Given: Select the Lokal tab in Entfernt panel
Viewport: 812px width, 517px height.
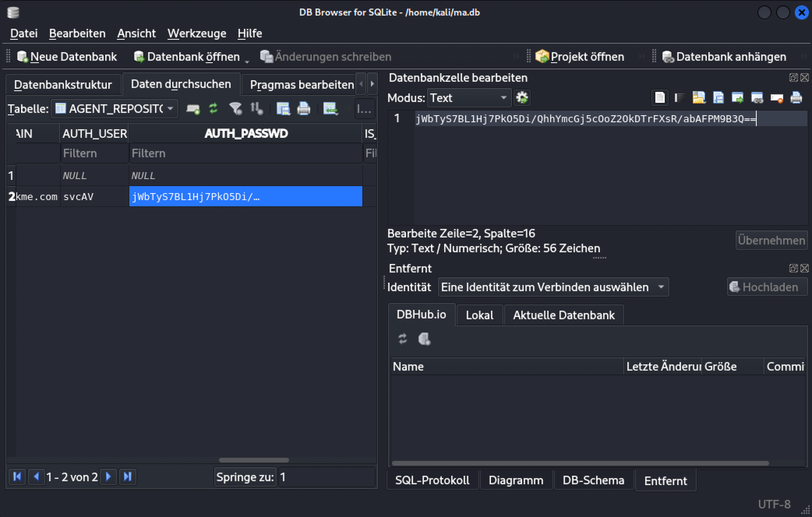Looking at the screenshot, I should pyautogui.click(x=480, y=315).
